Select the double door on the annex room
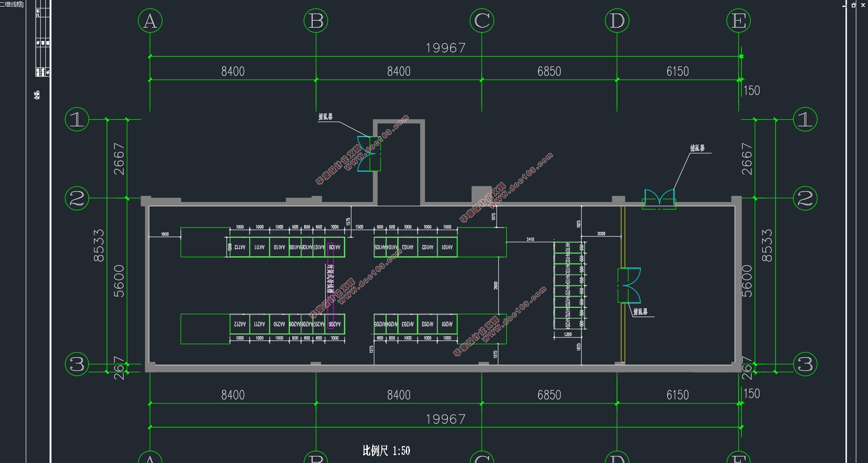 (x=369, y=154)
